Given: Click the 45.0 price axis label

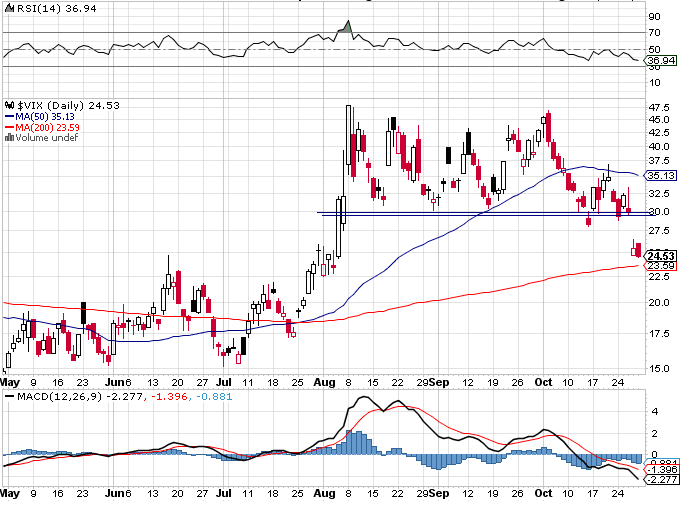Looking at the screenshot, I should 659,120.
